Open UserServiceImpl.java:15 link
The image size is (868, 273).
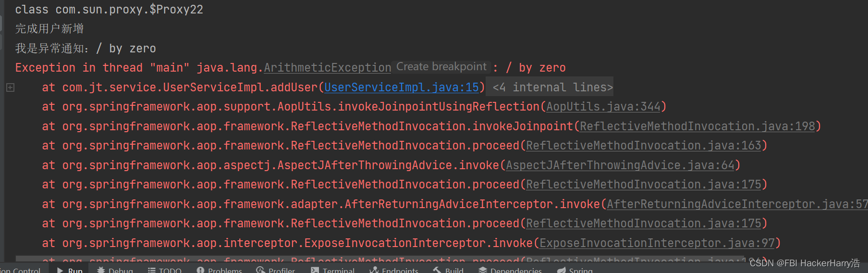(x=402, y=87)
